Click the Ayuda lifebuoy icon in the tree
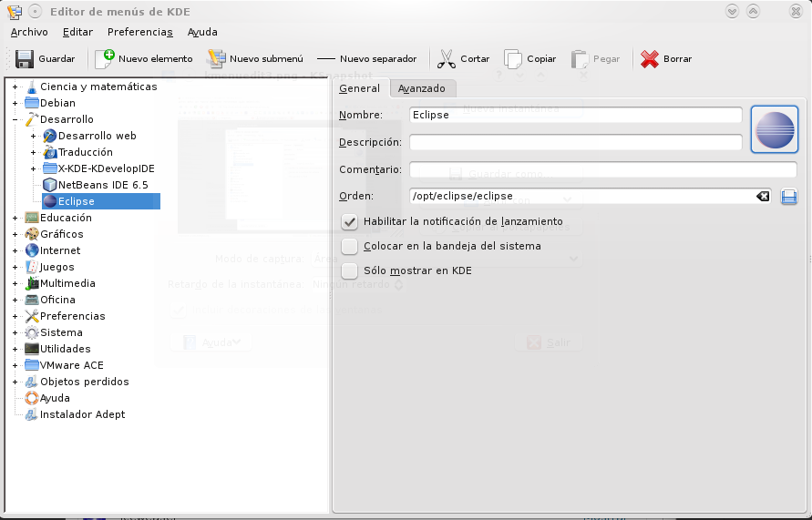This screenshot has height=520, width=812. (32, 398)
